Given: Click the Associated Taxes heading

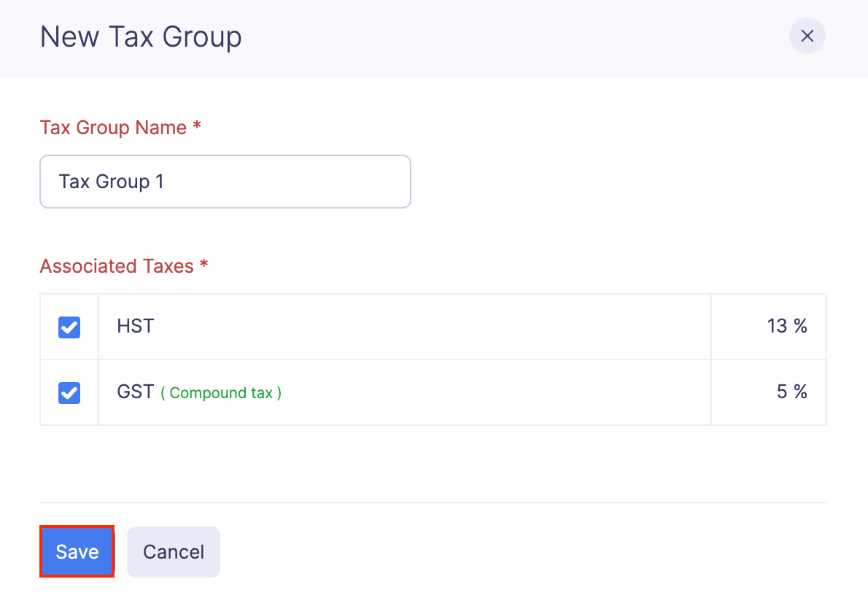Looking at the screenshot, I should point(123,266).
